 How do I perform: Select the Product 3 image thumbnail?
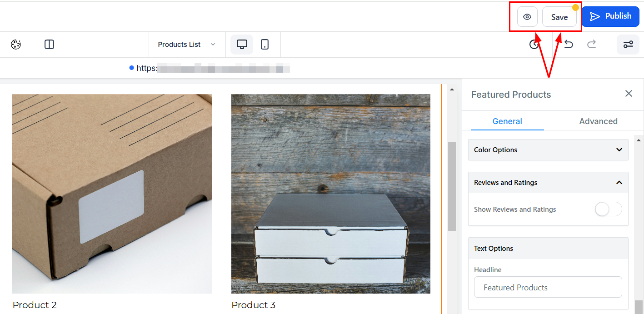(330, 194)
